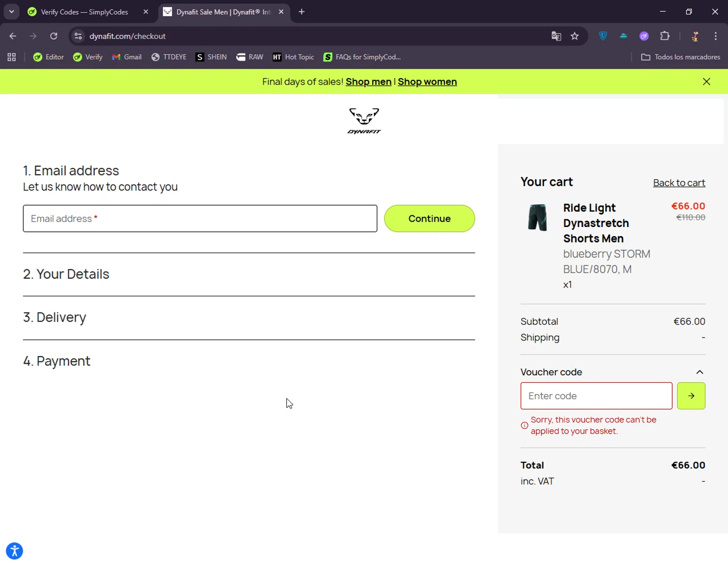Click the voucher error info icon

tap(525, 425)
